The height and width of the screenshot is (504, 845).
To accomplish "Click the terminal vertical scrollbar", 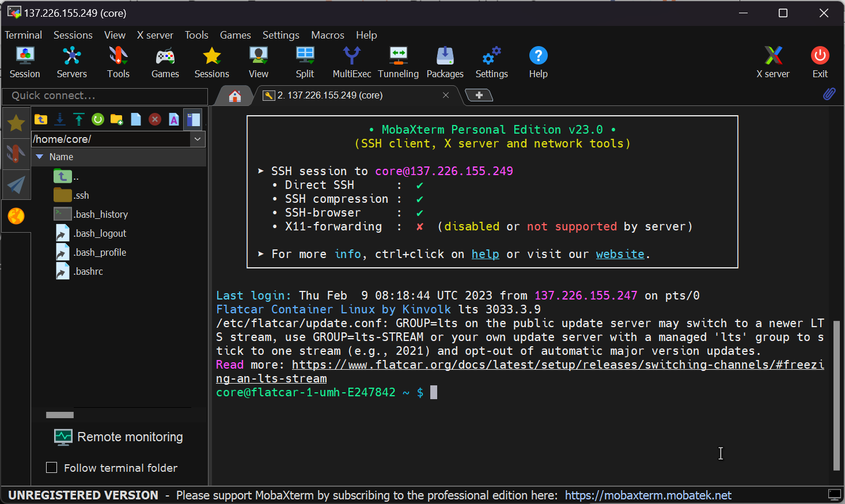I will click(x=836, y=395).
